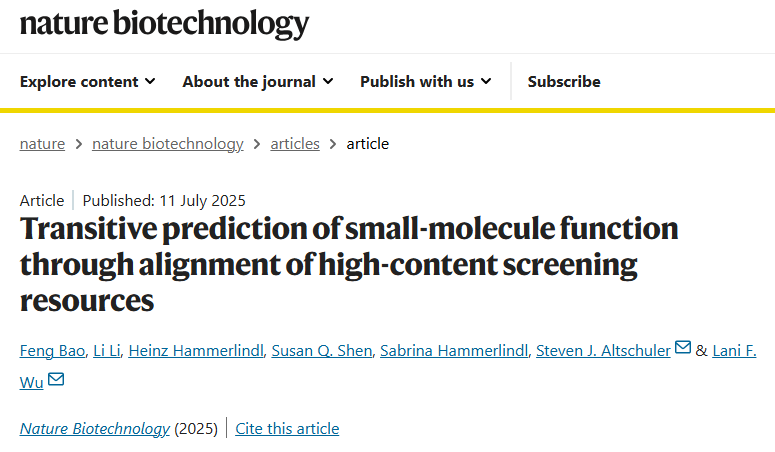Select author Sabrina Hammerlindl

(x=454, y=351)
